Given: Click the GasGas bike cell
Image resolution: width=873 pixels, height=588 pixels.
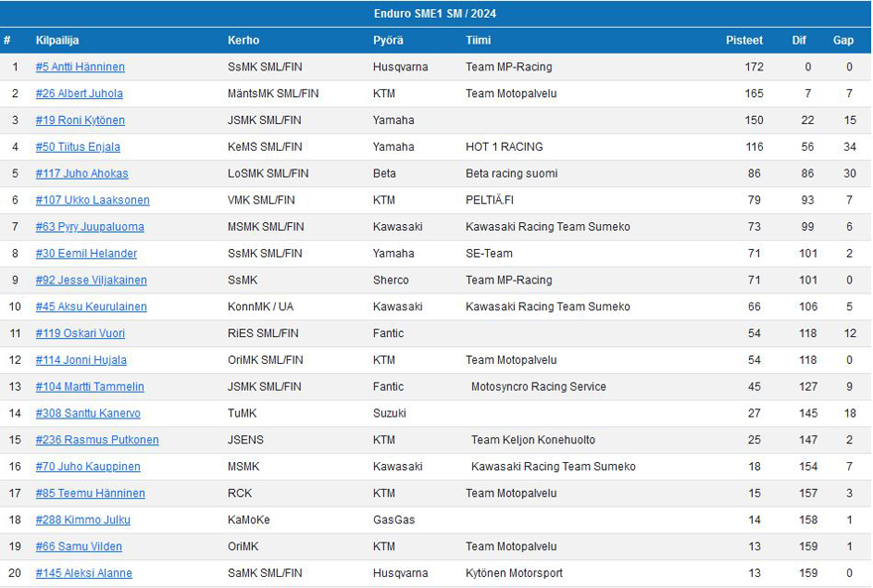Looking at the screenshot, I should [x=394, y=521].
